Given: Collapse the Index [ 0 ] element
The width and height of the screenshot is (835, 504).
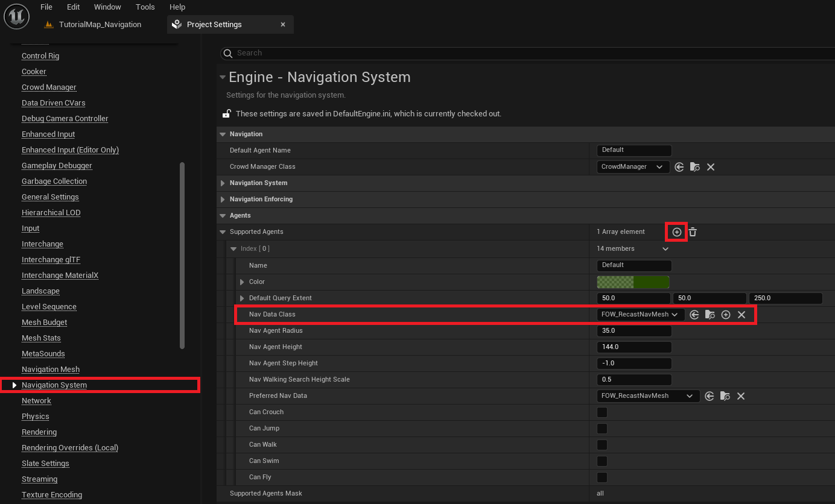Looking at the screenshot, I should tap(233, 249).
